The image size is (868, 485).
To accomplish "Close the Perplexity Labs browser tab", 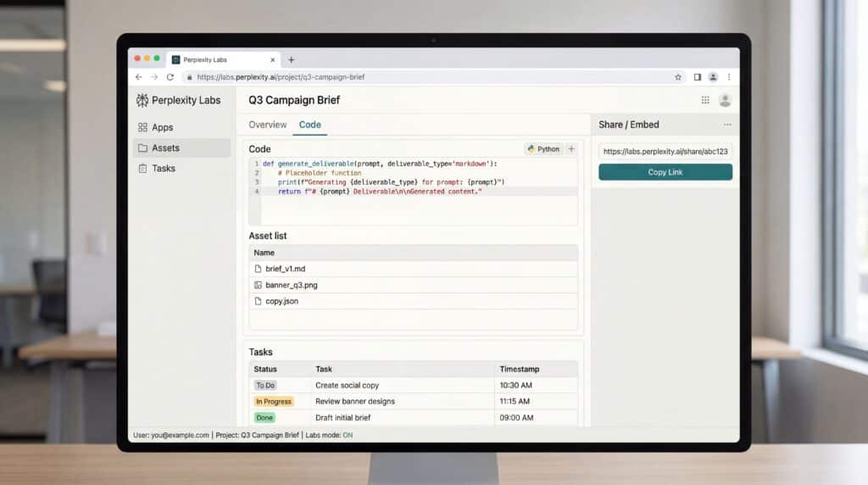I will pos(272,60).
